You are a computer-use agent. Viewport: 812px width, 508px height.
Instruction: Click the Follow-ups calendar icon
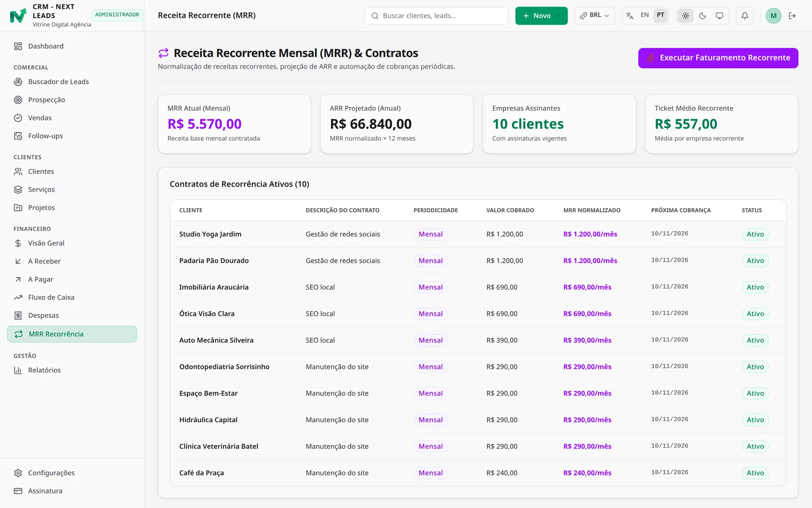click(18, 136)
